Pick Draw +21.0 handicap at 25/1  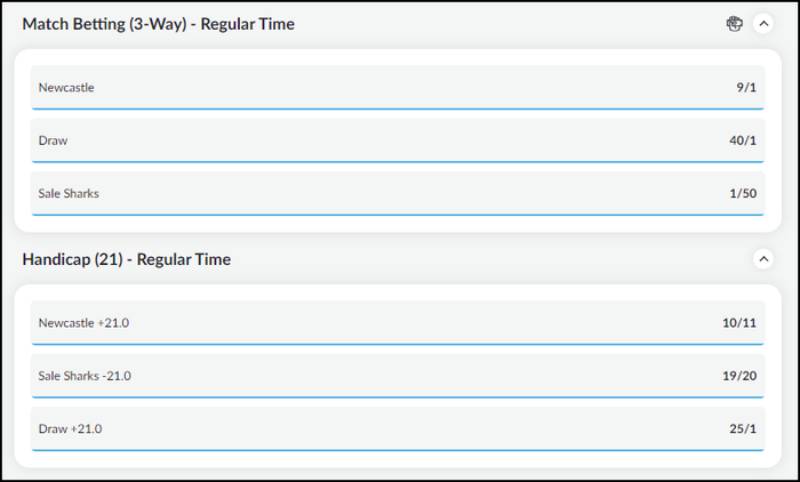pos(397,429)
